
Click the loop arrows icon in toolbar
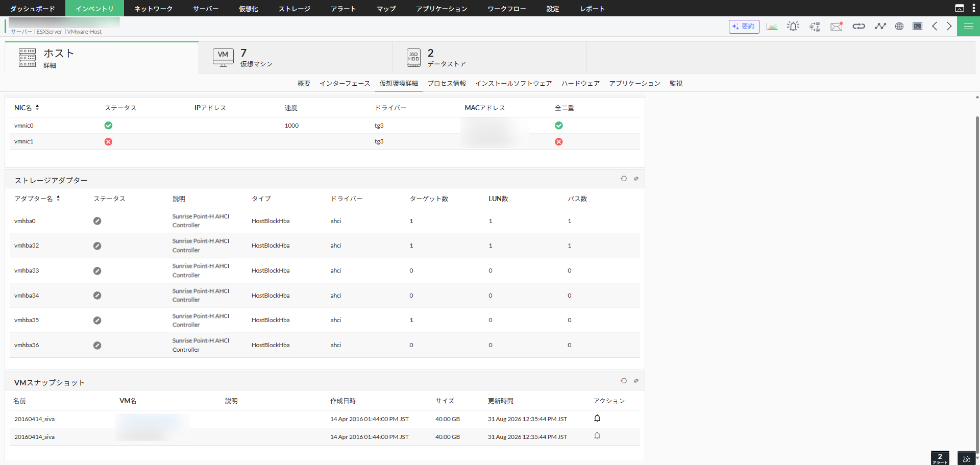pos(859,26)
